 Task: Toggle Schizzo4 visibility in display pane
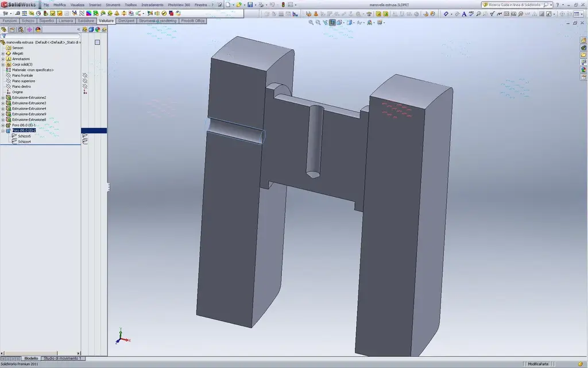click(85, 141)
